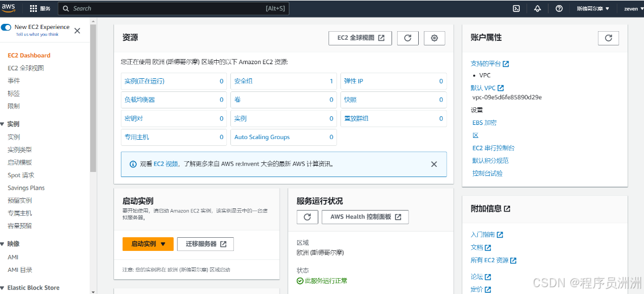Focus the top Search field
644x294 pixels.
click(x=173, y=9)
